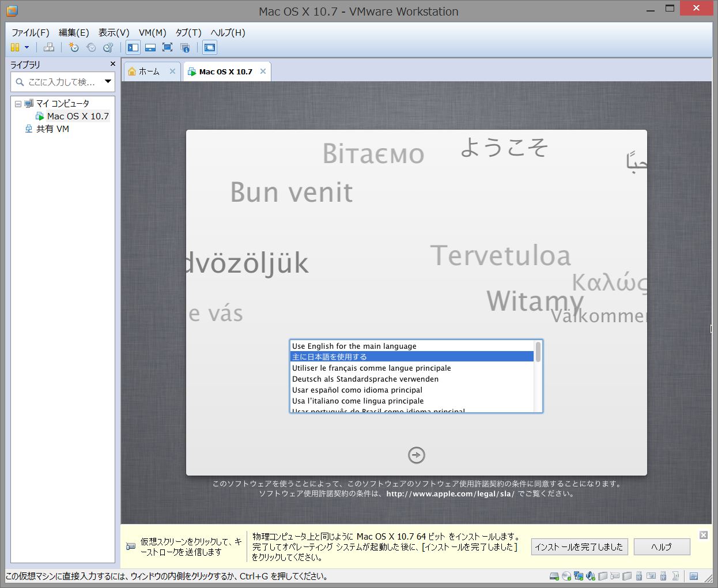Viewport: 718px width, 588px height.
Task: Close the ホーム tab
Action: (x=172, y=71)
